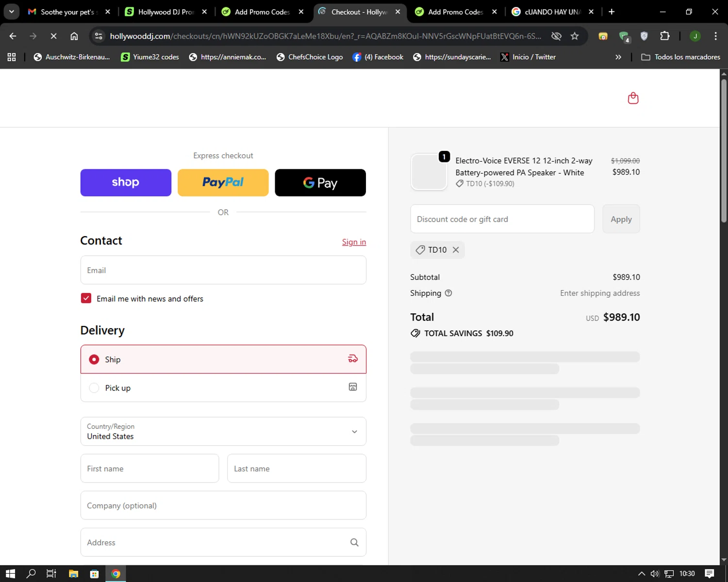728x582 pixels.
Task: Open the notification center icon
Action: tap(710, 574)
